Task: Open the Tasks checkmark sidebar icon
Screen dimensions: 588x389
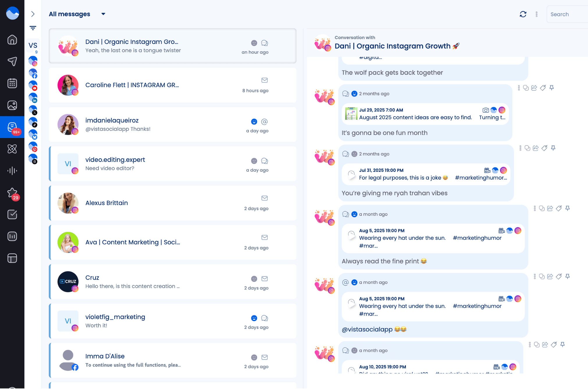Action: (12, 215)
